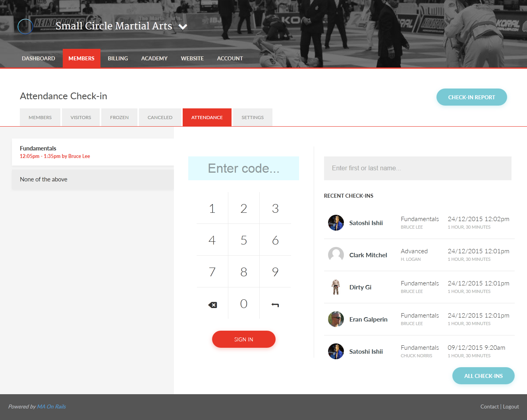The width and height of the screenshot is (527, 420).
Task: Expand the Small Circle Martial Arts menu
Action: (183, 26)
